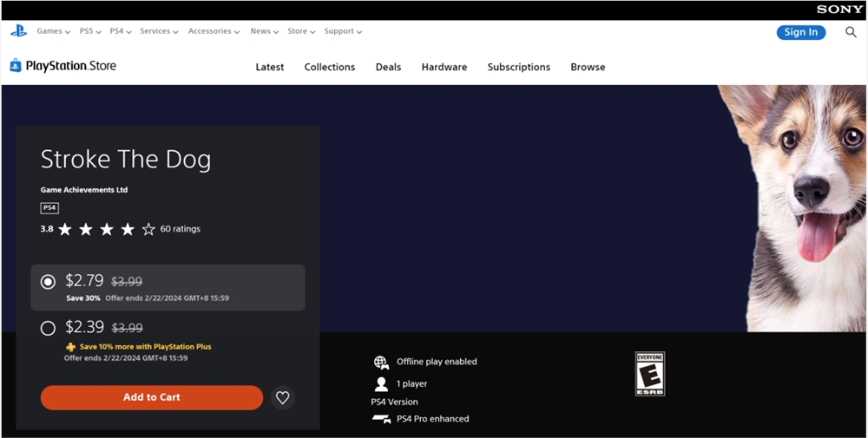
Task: Click the Stroke The Dog title
Action: click(x=126, y=160)
